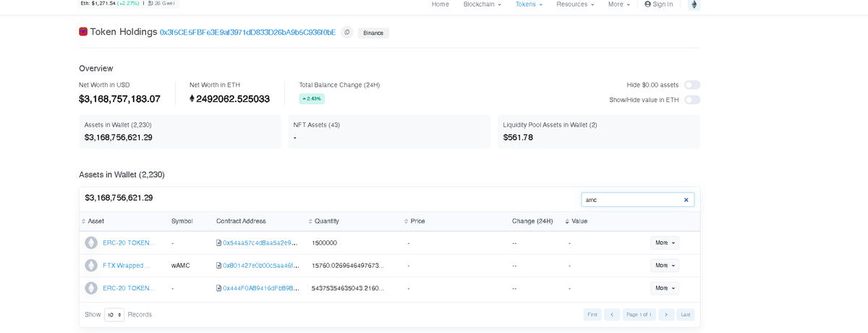
Task: Clear the amc search with the X icon
Action: click(686, 200)
